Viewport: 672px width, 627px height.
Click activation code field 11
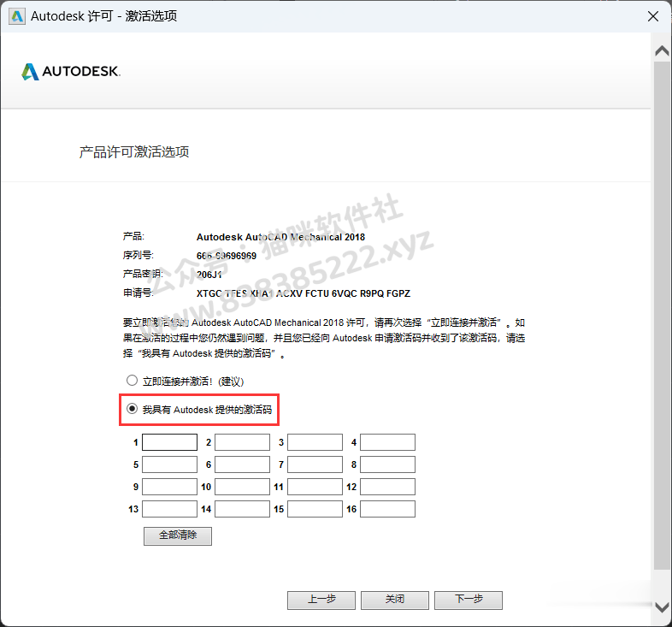(x=315, y=487)
